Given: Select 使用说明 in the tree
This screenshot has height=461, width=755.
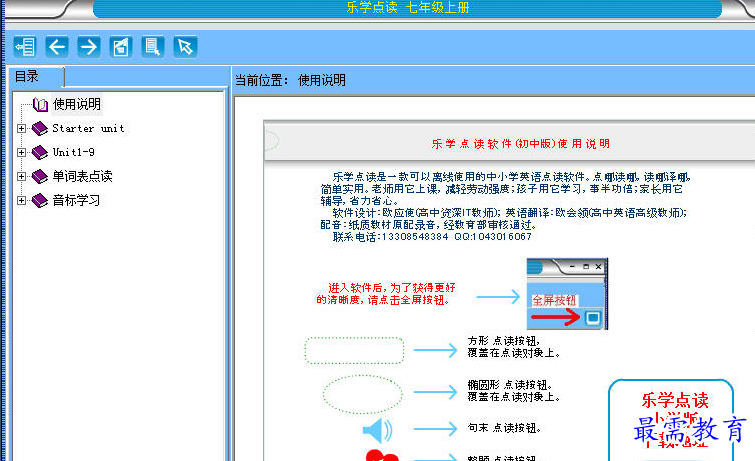Looking at the screenshot, I should [x=77, y=104].
